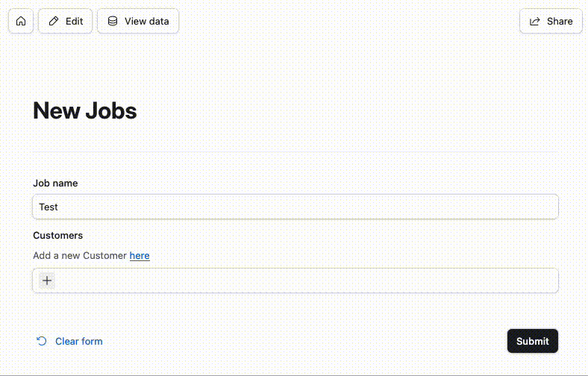Click the circular reset arrow icon
Image resolution: width=588 pixels, height=376 pixels.
pos(42,341)
